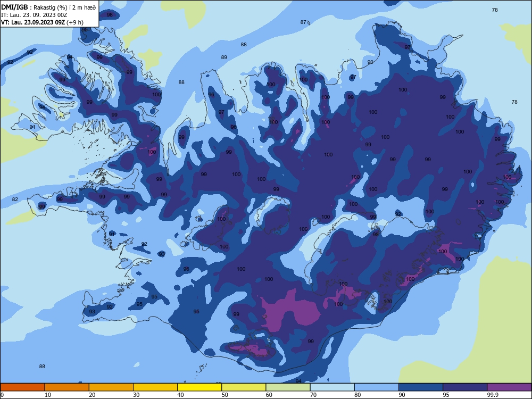Click the legend tick label "40"
This screenshot has height=399, width=532.
[x=180, y=395]
